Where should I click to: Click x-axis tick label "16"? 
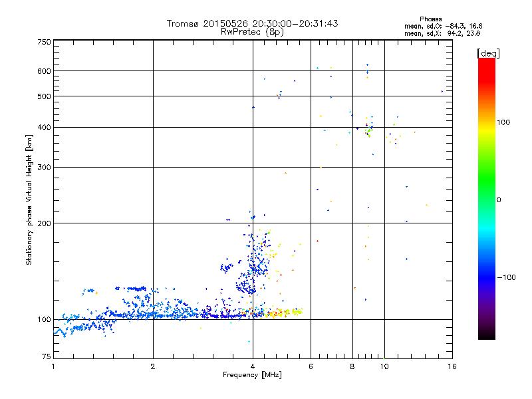pos(452,366)
